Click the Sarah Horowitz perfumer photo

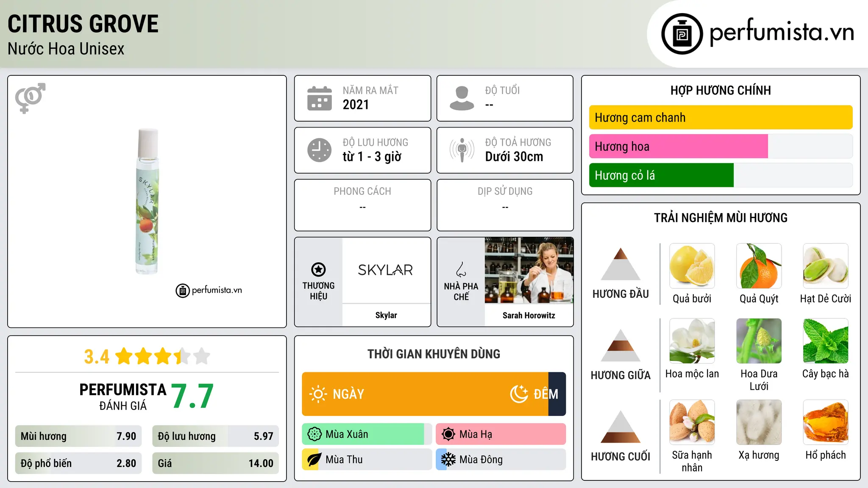click(x=529, y=270)
